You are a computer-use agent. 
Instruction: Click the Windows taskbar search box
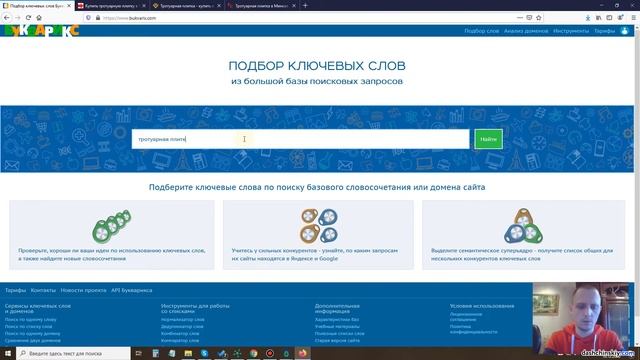click(73, 353)
